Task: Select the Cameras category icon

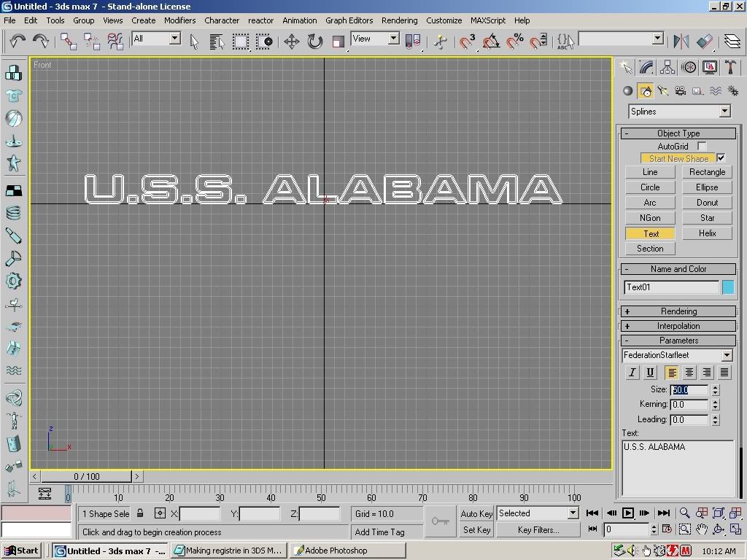Action: 681,90
